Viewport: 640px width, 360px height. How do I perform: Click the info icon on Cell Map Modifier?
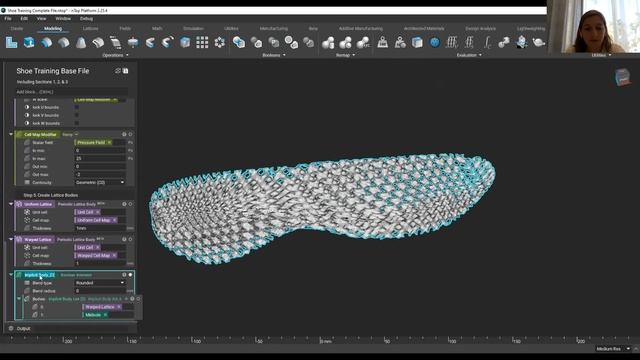pyautogui.click(x=124, y=134)
